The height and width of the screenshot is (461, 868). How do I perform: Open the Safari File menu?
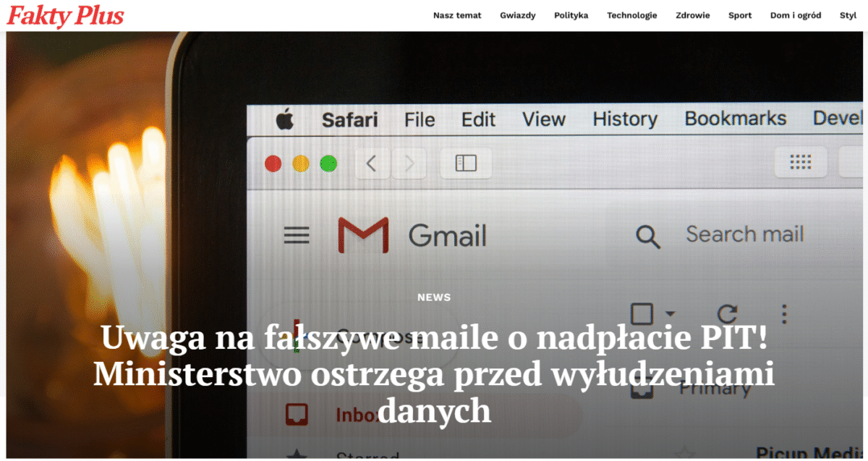click(420, 119)
